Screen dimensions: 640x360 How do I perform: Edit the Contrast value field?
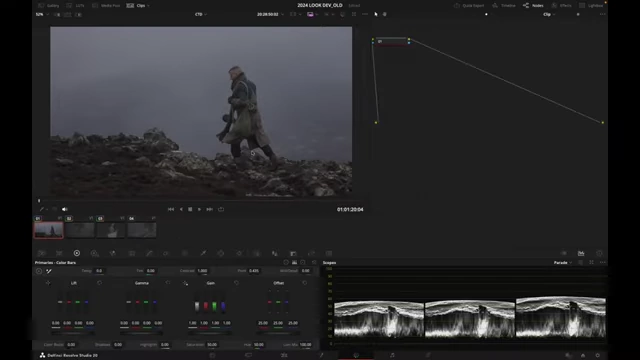pos(202,271)
